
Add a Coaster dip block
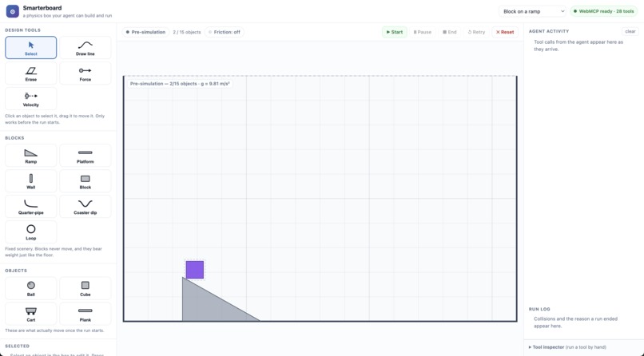[x=85, y=206]
